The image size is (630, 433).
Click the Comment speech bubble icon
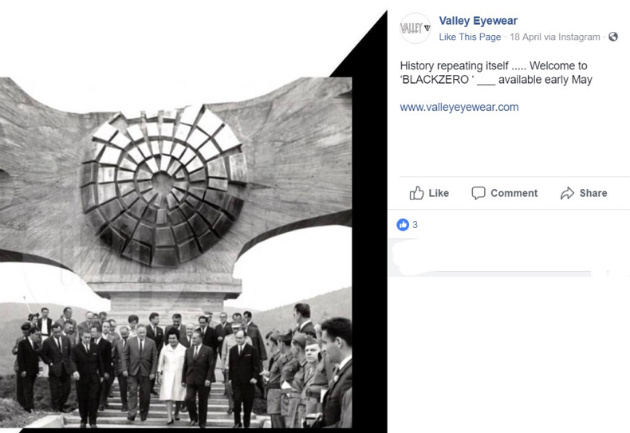click(478, 193)
